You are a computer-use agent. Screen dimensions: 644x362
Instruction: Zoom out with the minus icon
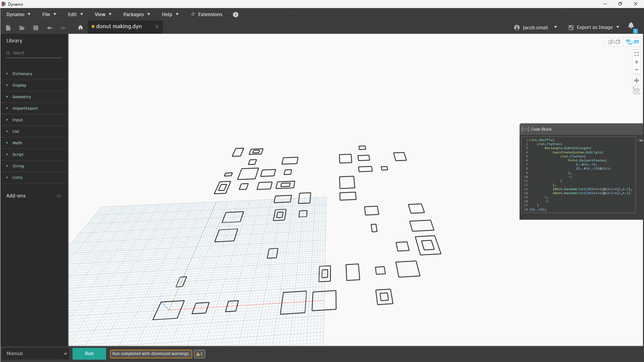(x=636, y=70)
